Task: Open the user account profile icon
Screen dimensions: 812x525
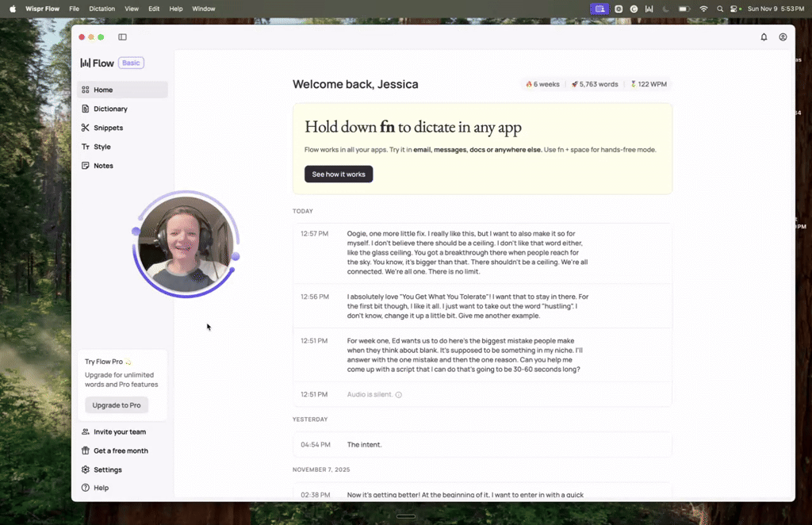Action: 783,36
